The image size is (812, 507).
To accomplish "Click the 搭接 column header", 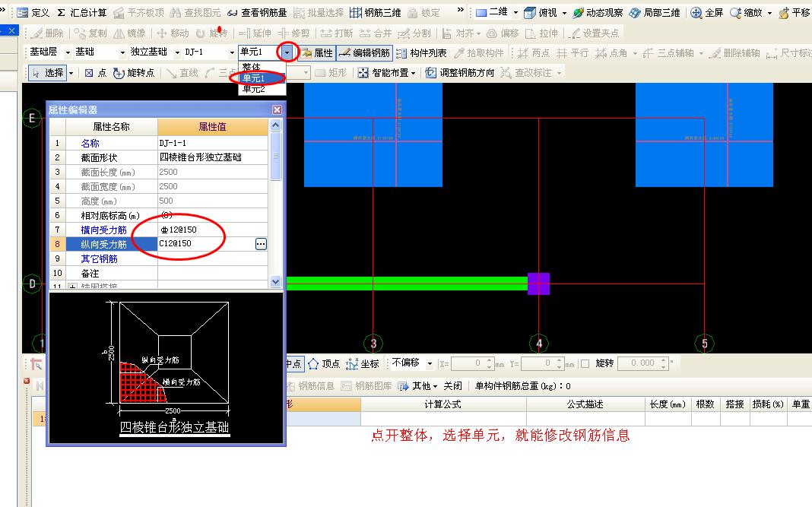I will 735,404.
